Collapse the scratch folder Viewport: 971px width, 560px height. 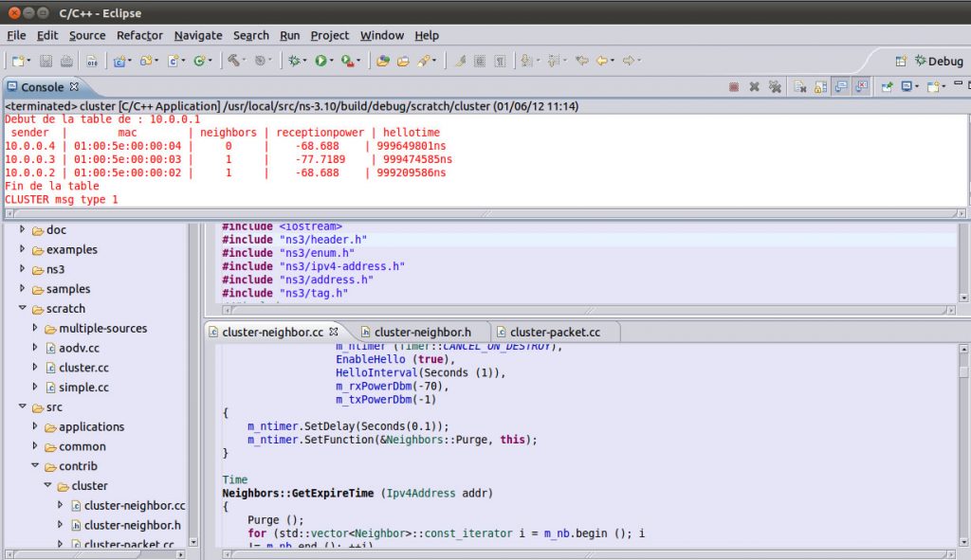click(x=23, y=308)
